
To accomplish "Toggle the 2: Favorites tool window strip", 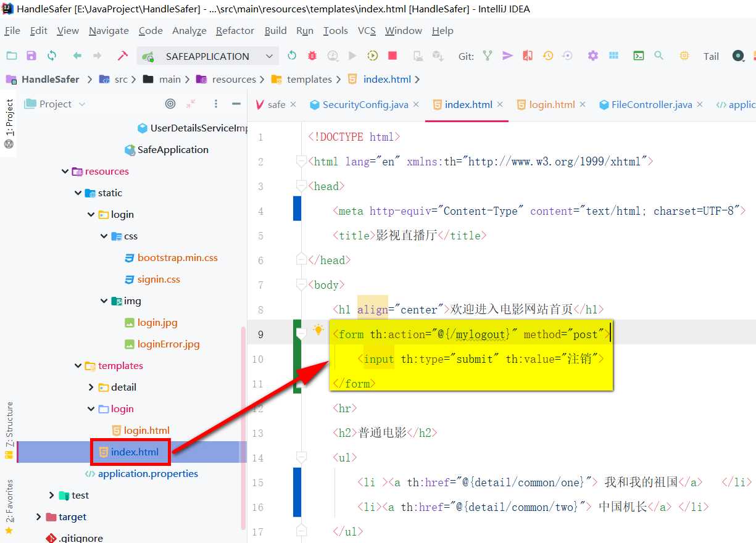I will [9, 507].
